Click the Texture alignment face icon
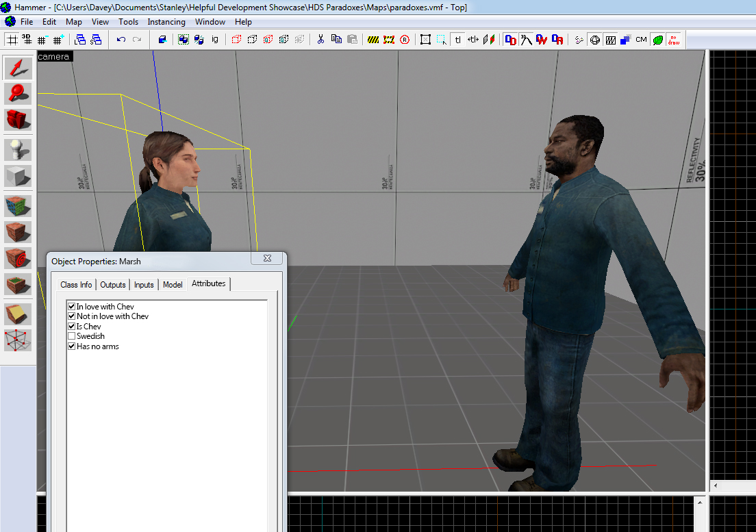The image size is (756, 532). (489, 40)
